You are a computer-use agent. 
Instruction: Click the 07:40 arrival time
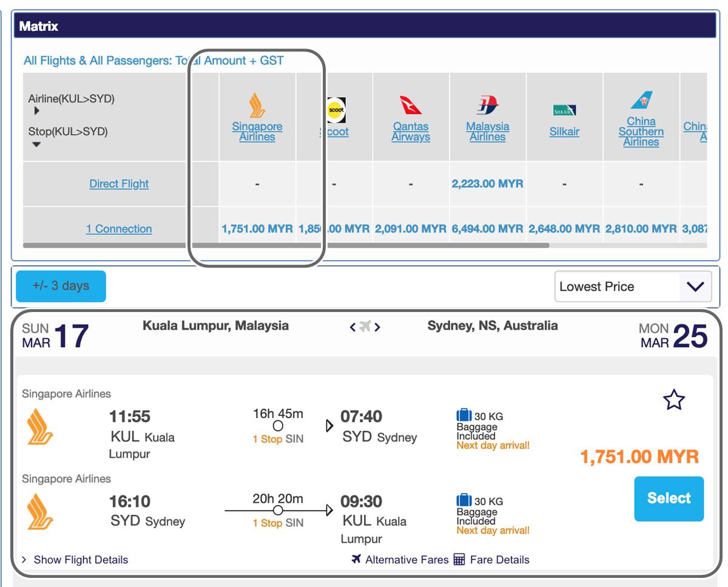(x=362, y=417)
